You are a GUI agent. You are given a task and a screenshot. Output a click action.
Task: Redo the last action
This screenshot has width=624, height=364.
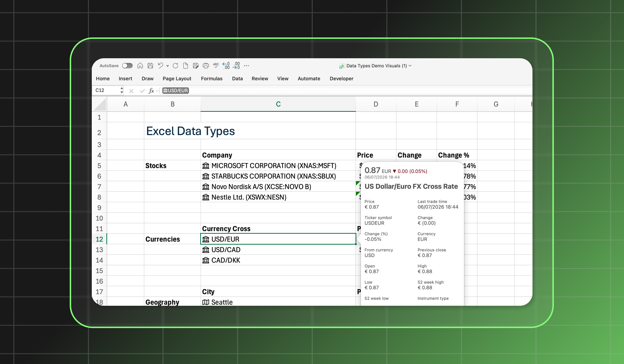click(x=175, y=66)
